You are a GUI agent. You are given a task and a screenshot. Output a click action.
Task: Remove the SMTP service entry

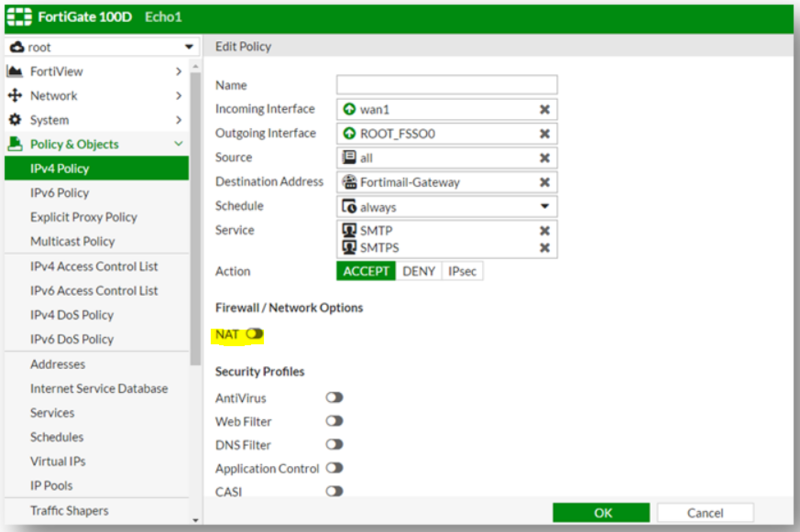tap(545, 231)
